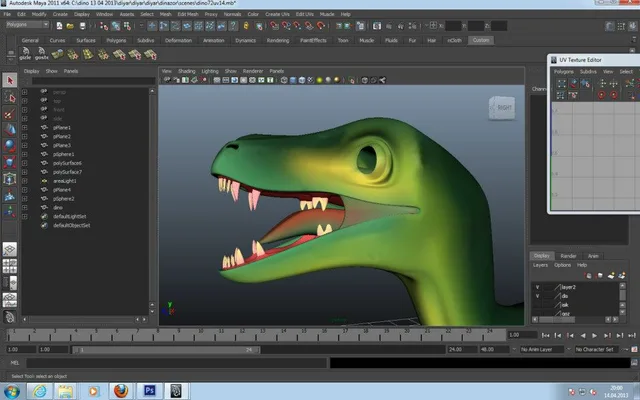Image resolution: width=640 pixels, height=400 pixels.
Task: Click the Outliner vertical scrollbar
Action: coord(152,198)
